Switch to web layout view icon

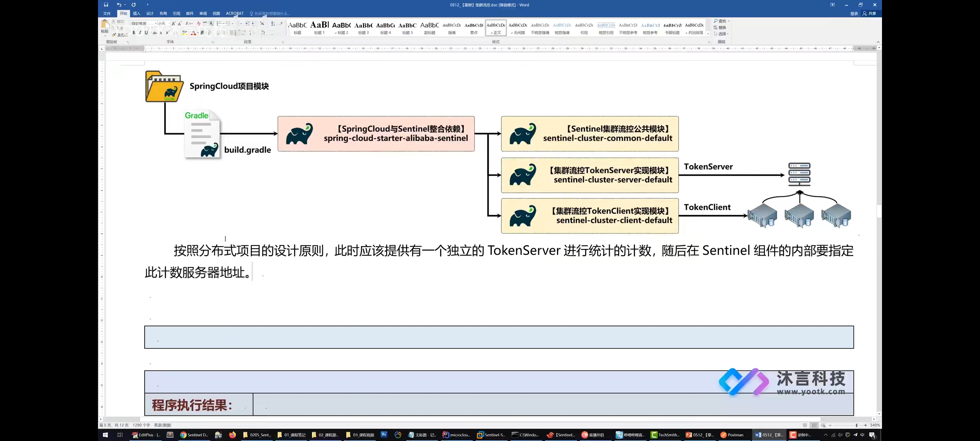[823, 425]
